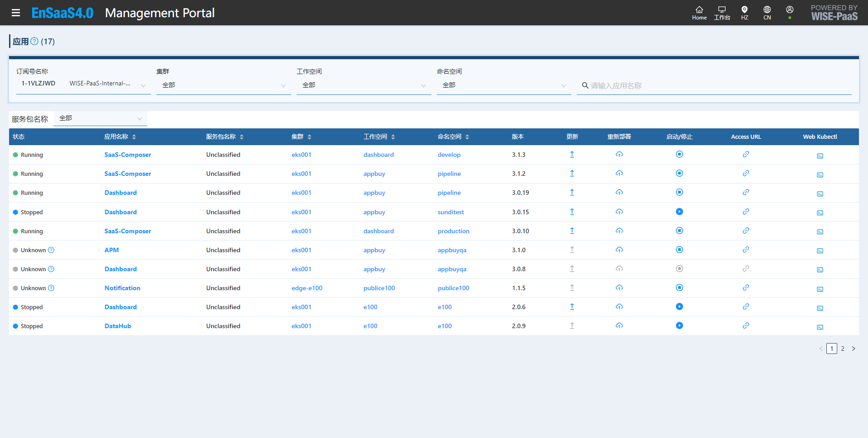Go to Home
868x438 pixels.
coord(699,13)
